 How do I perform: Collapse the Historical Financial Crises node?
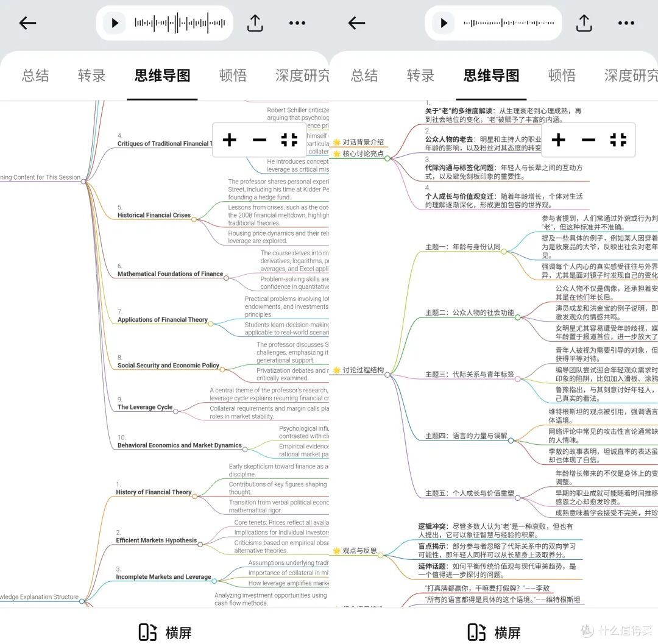pyautogui.click(x=194, y=219)
